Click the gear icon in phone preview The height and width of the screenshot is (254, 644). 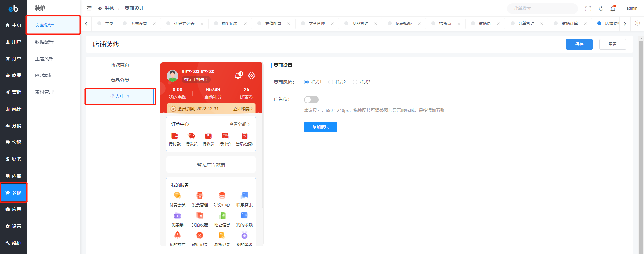(x=252, y=76)
